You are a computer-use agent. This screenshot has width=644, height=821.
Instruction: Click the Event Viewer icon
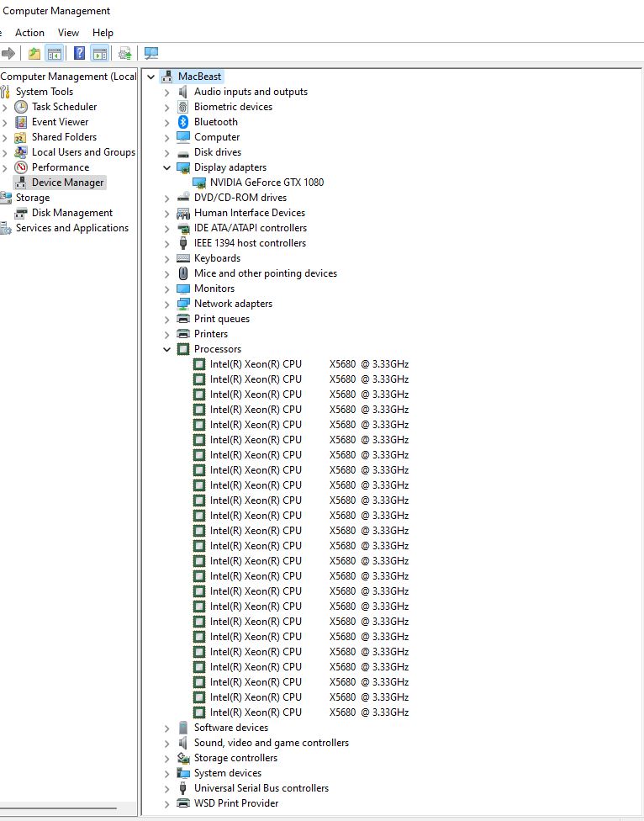coord(21,122)
